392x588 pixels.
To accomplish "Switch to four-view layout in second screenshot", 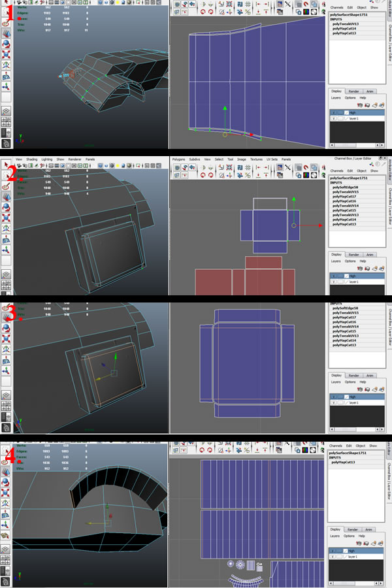I will [x=6, y=286].
